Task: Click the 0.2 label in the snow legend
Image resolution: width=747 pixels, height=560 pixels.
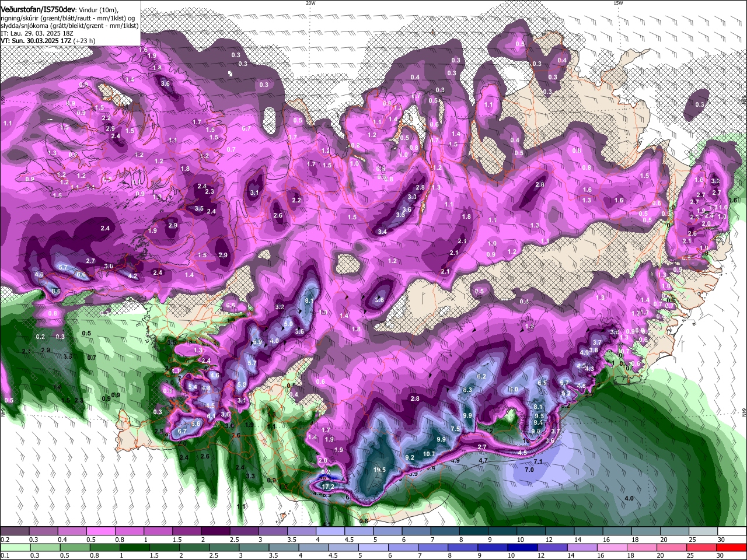Action: coord(4,540)
